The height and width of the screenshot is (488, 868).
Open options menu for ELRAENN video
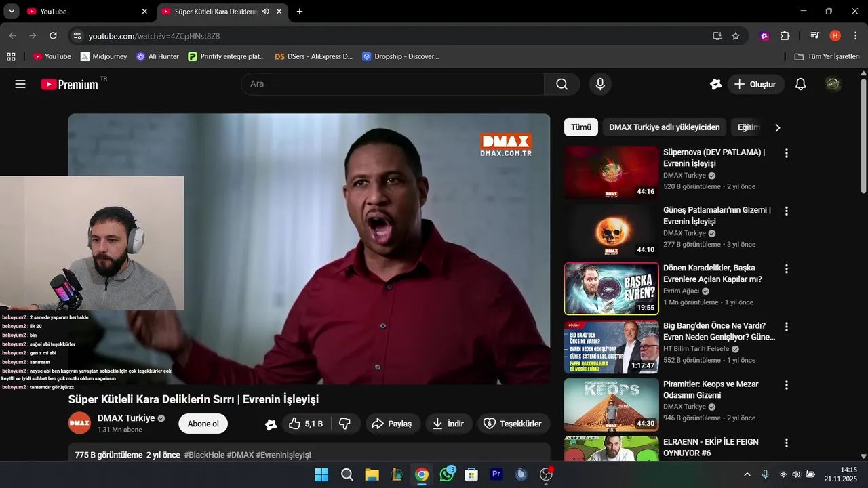point(787,443)
